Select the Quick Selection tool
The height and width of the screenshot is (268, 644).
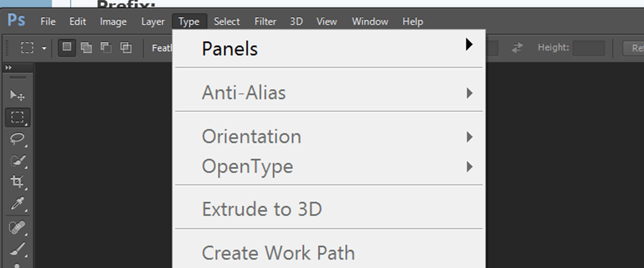point(18,160)
